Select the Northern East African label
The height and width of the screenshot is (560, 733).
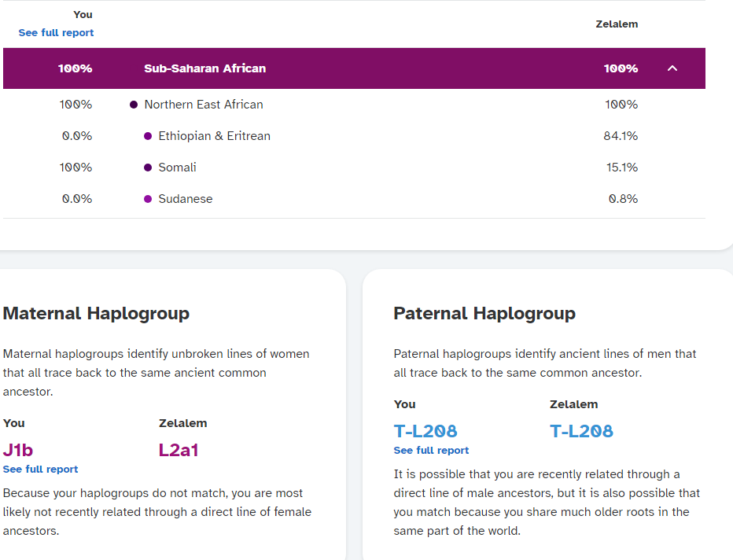point(203,105)
